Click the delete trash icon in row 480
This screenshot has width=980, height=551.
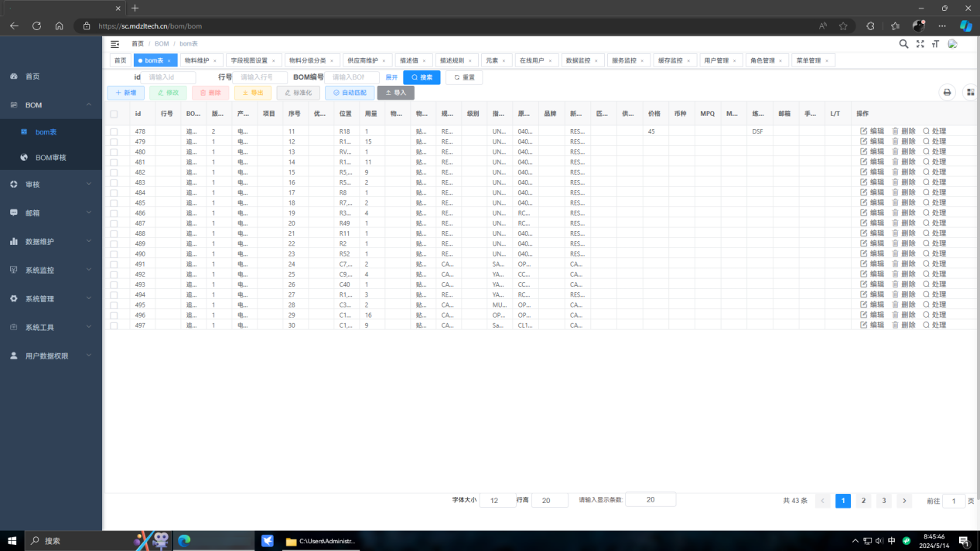896,151
